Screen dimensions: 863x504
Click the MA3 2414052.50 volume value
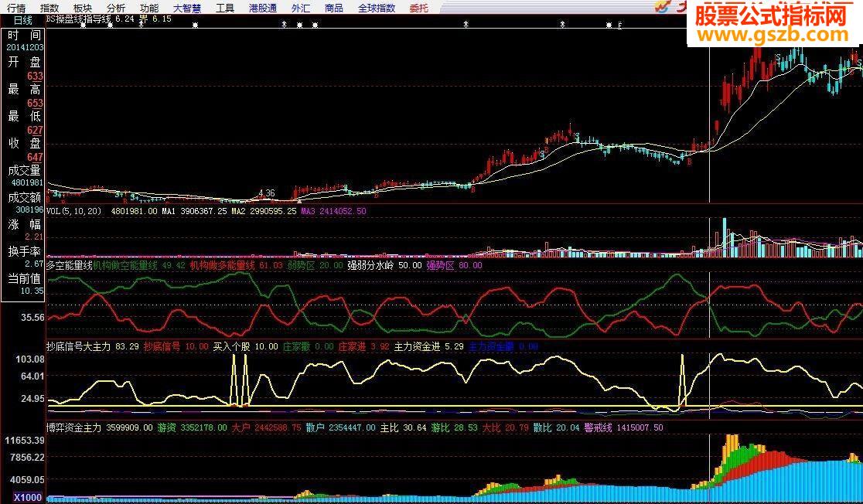pyautogui.click(x=333, y=211)
